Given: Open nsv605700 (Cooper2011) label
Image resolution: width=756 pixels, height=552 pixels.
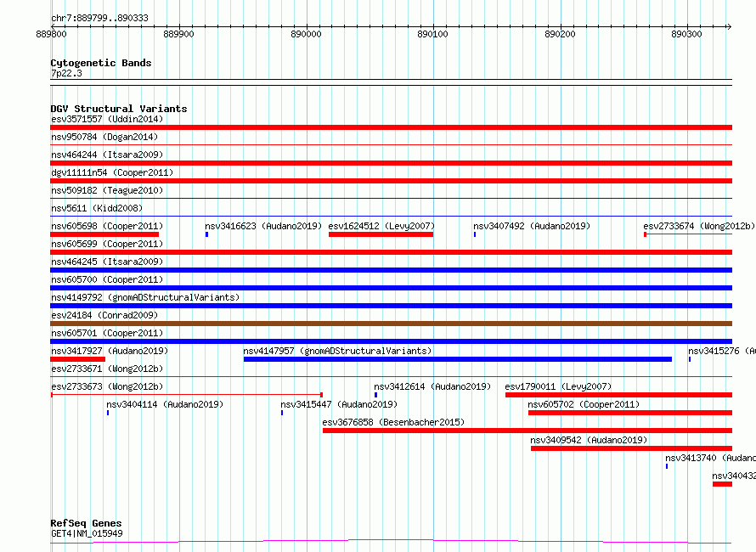Looking at the screenshot, I should point(107,279).
